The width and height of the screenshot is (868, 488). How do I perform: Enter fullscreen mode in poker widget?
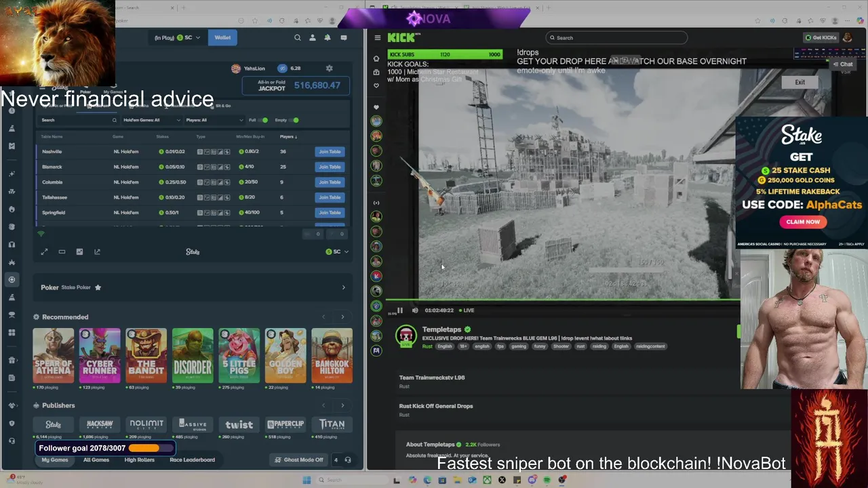click(x=44, y=252)
